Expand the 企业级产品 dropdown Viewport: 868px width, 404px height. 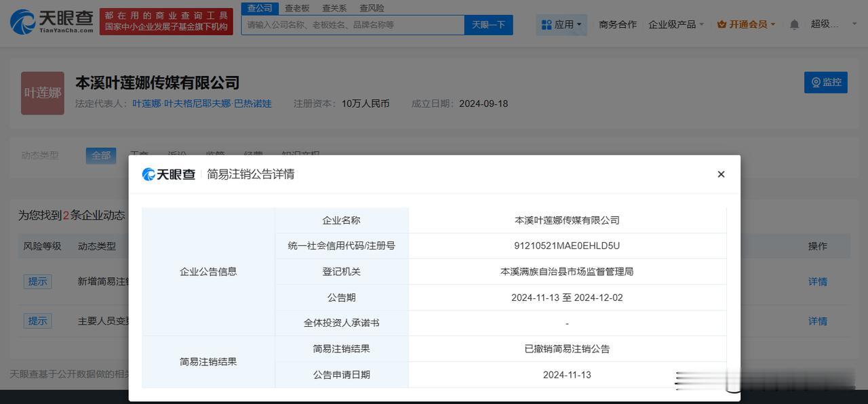click(x=676, y=24)
